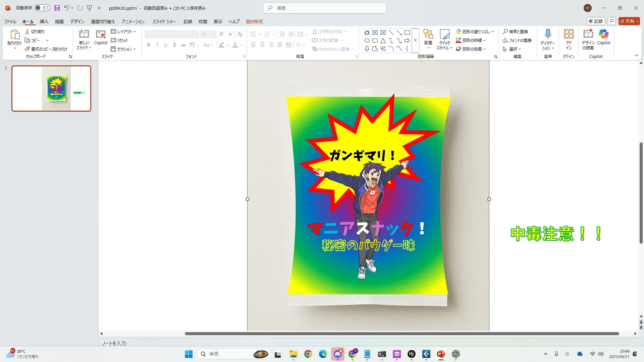Open the Dictation microphone tool

tap(548, 35)
